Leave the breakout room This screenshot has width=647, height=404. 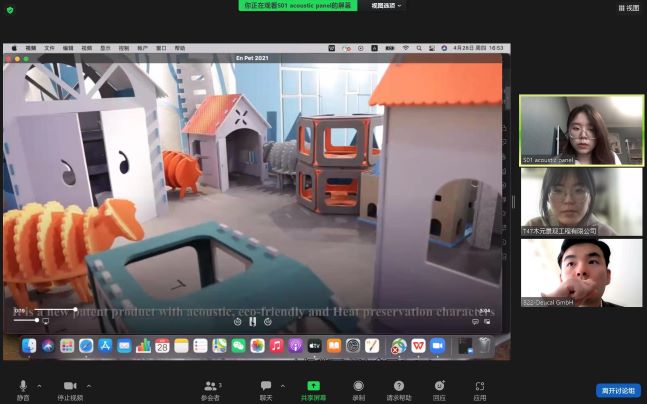pos(618,390)
